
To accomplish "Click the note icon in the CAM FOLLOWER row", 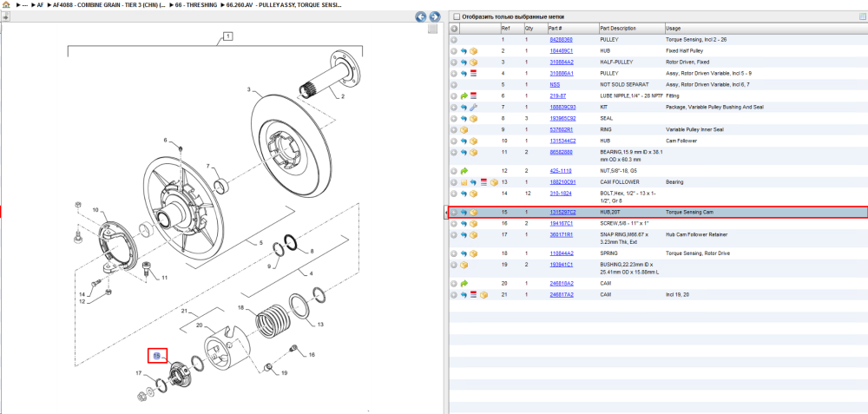I will pyautogui.click(x=464, y=182).
